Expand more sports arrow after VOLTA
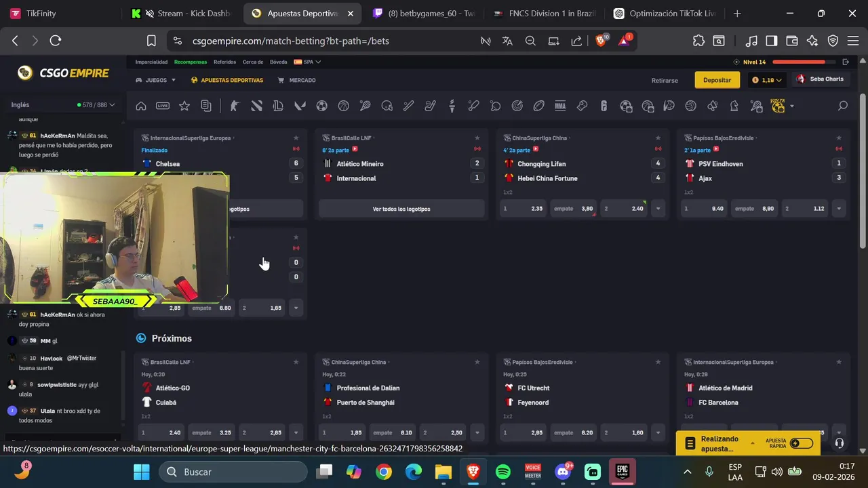The width and height of the screenshot is (868, 488). point(791,106)
